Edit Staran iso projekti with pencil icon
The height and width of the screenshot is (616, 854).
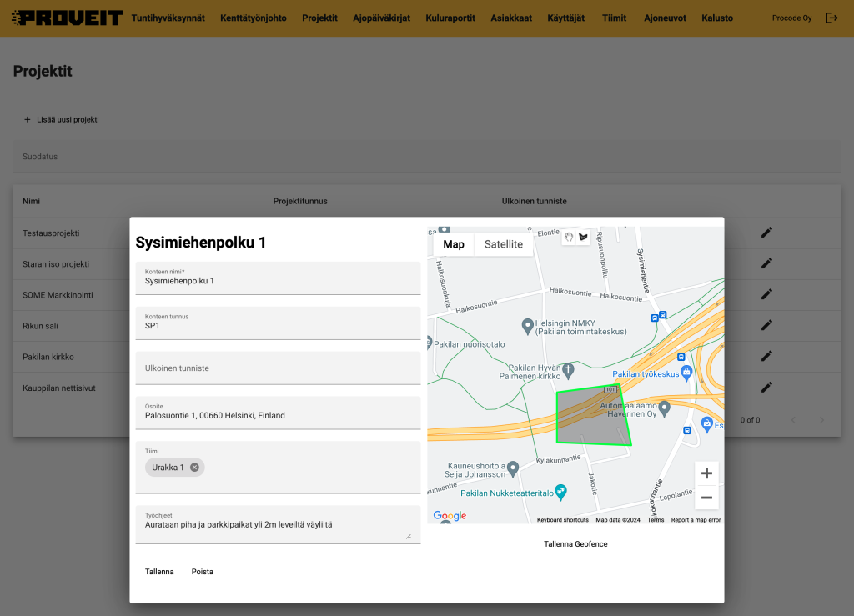tap(766, 263)
